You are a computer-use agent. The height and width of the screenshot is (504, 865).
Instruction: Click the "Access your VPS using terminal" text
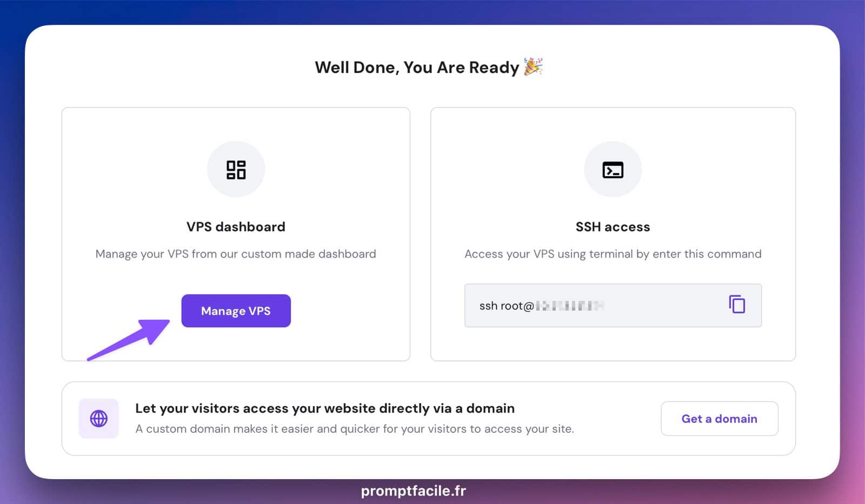(x=613, y=254)
